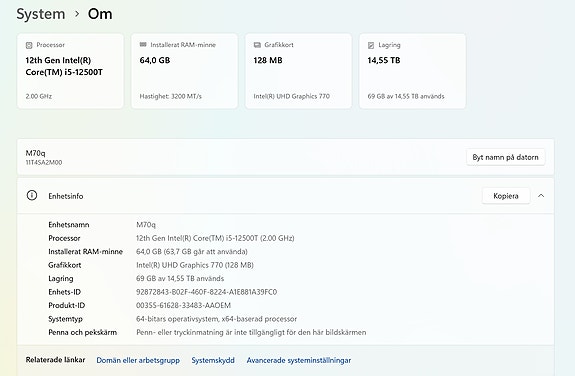Click the Processor row label in Enhetsinfo
Image resolution: width=575 pixels, height=376 pixels.
tap(64, 238)
